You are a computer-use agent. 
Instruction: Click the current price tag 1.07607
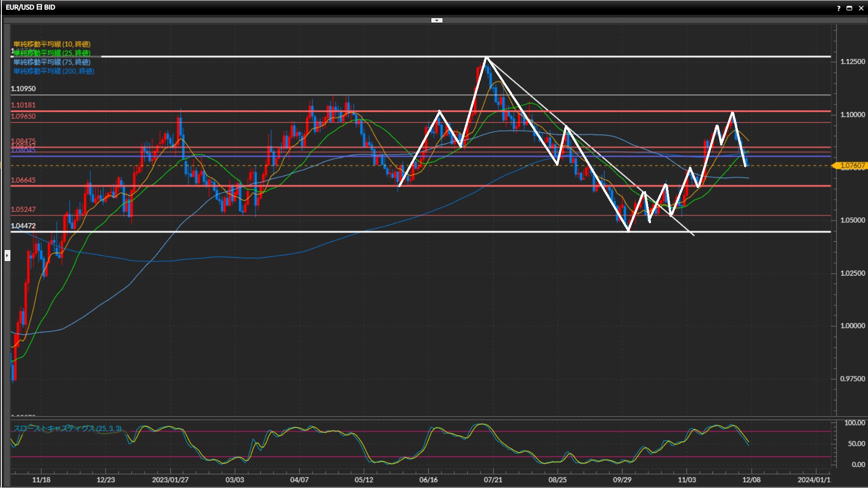(x=852, y=166)
